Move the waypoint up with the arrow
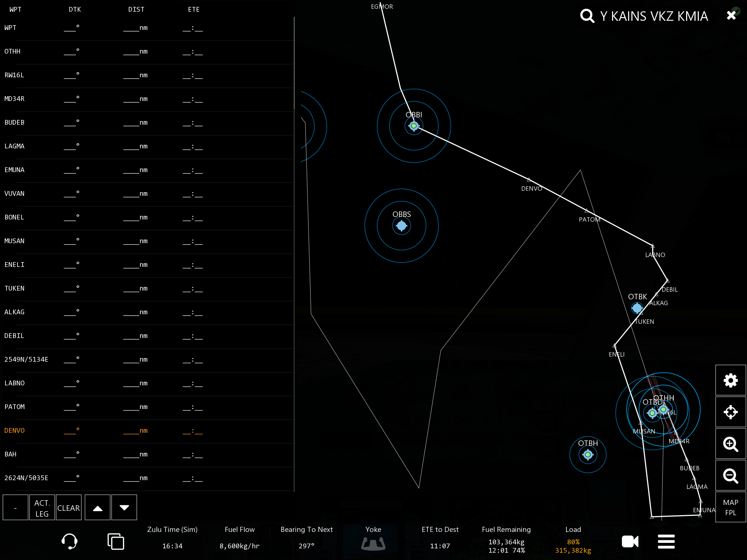 [x=97, y=507]
